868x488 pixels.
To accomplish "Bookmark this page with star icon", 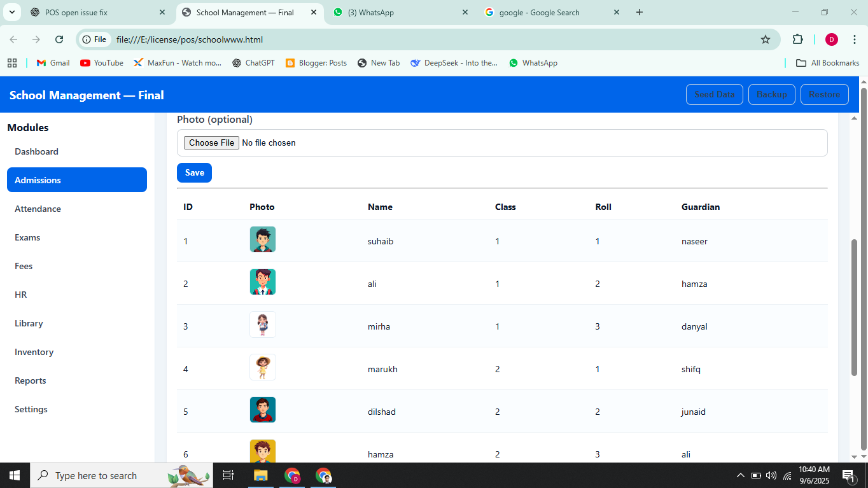I will tap(766, 39).
